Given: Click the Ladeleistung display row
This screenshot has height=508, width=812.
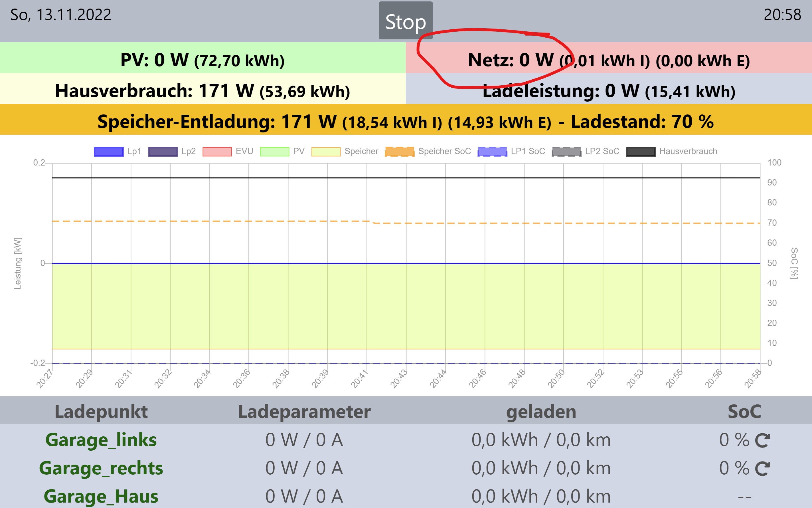Looking at the screenshot, I should click(x=608, y=91).
